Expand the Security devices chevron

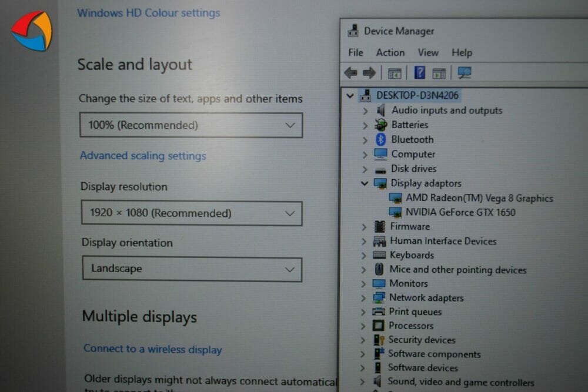coord(363,340)
